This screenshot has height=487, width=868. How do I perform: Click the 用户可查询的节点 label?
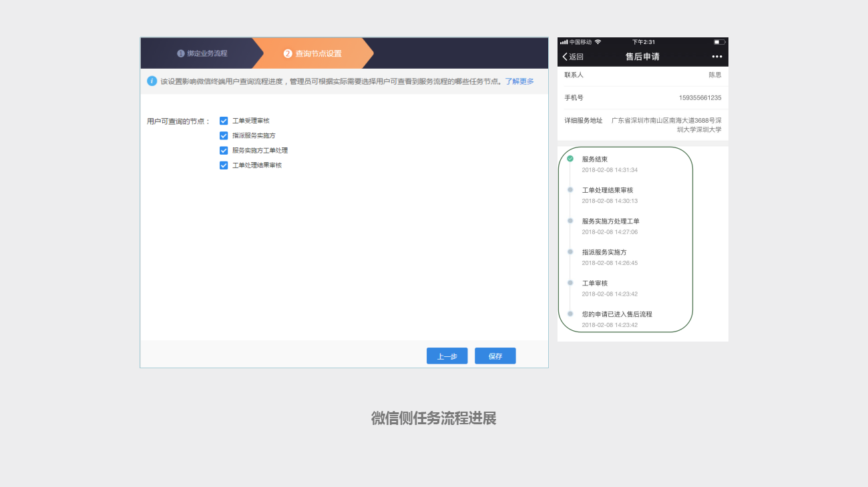pos(178,121)
